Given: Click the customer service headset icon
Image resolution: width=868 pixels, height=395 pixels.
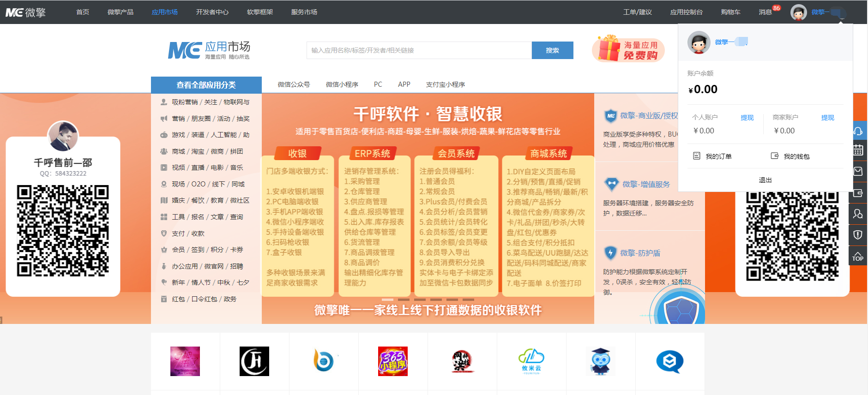Looking at the screenshot, I should (x=858, y=131).
